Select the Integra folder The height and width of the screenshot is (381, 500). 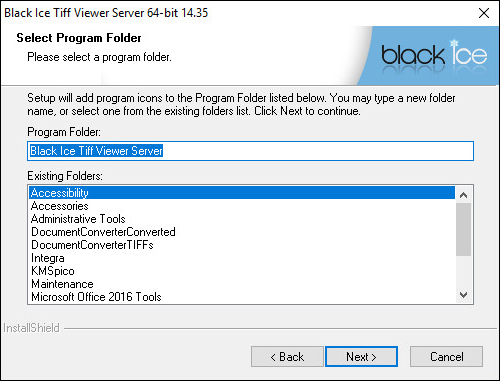tap(242, 258)
